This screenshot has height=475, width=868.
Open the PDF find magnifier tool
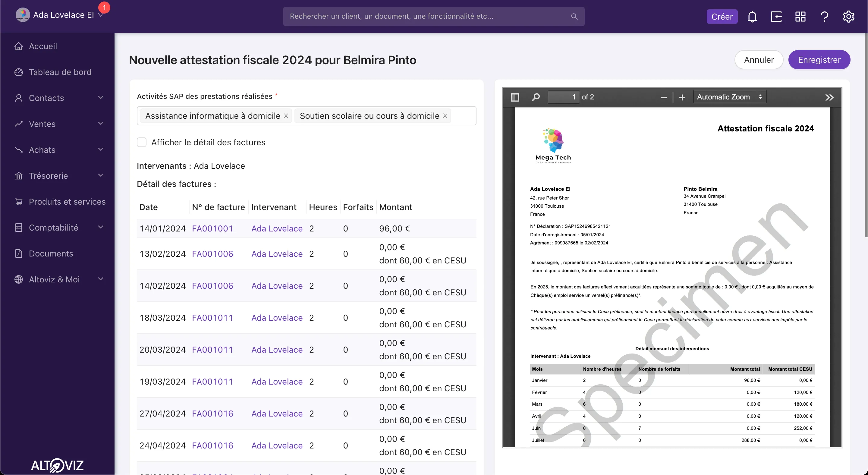click(x=536, y=97)
